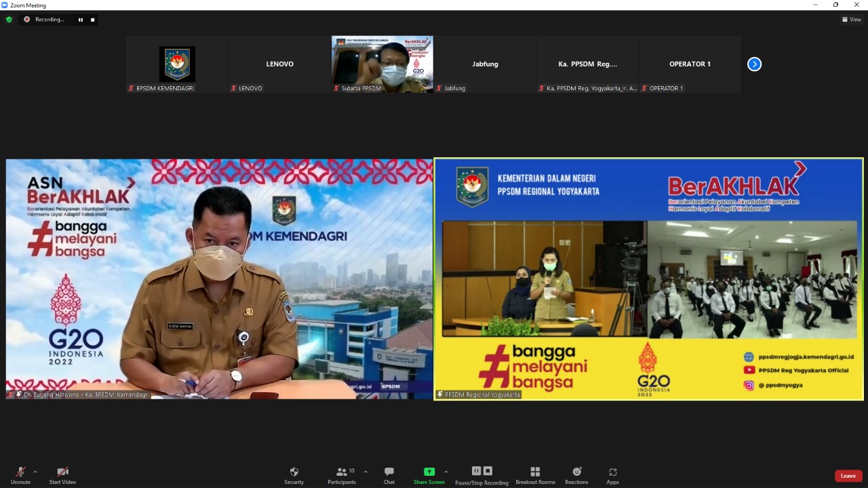
Task: Open audio options arrow next to Unmute
Action: pyautogui.click(x=35, y=472)
